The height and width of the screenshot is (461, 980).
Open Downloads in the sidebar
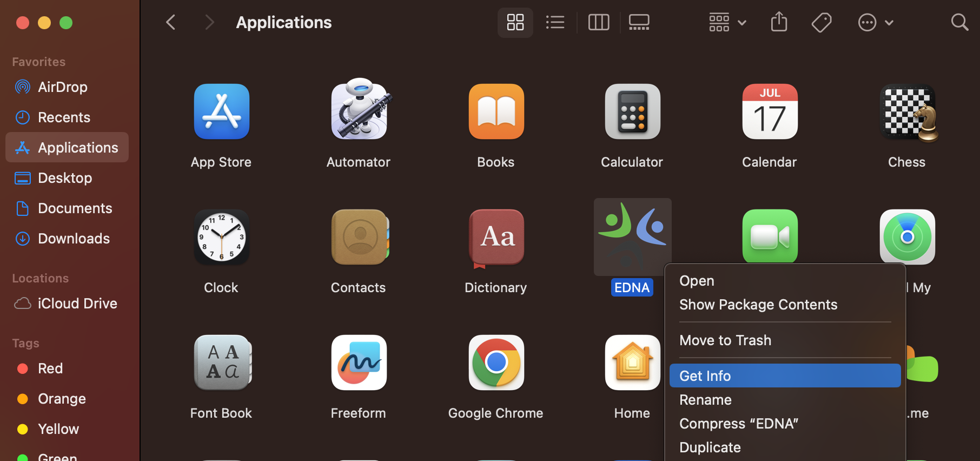coord(74,239)
